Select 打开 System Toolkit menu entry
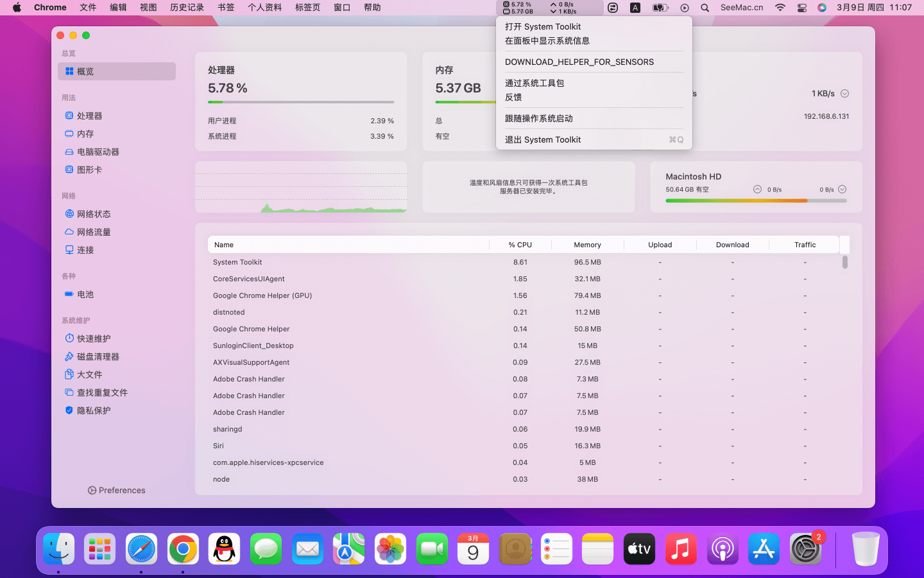 tap(542, 26)
